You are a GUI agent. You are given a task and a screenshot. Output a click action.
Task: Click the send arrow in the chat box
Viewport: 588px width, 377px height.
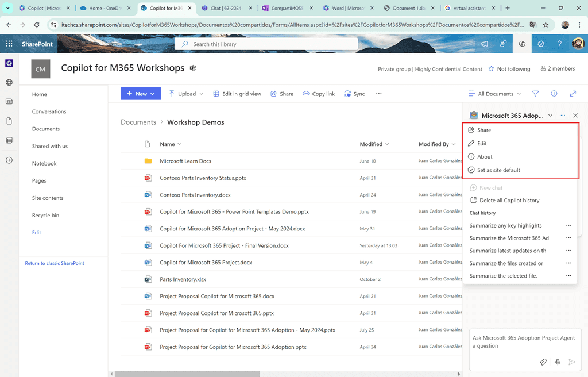tap(572, 361)
